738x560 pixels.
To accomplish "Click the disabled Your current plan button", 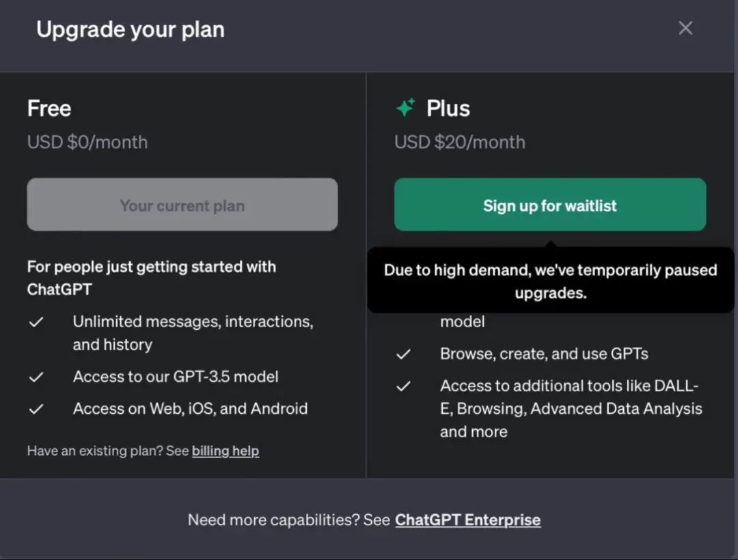I will click(182, 204).
